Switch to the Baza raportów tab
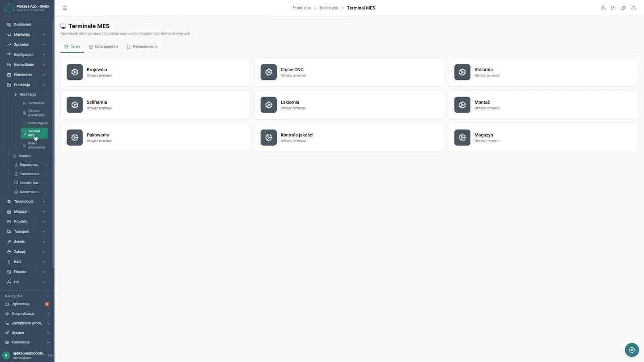The height and width of the screenshot is (362, 644). [103, 46]
